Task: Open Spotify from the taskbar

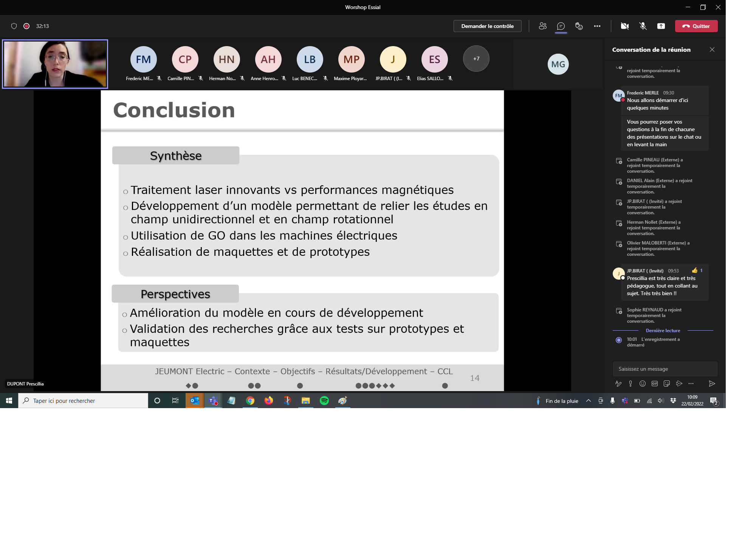Action: pos(324,401)
